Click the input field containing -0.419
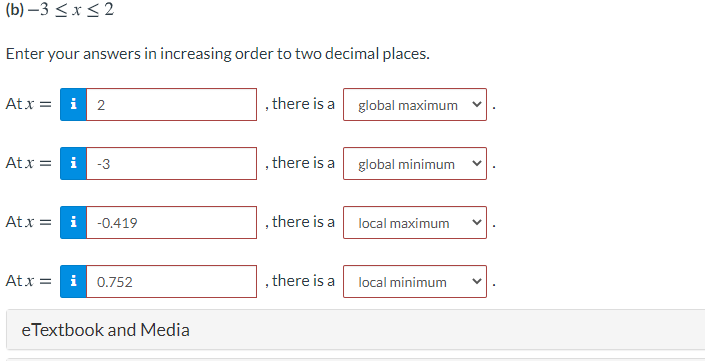The height and width of the screenshot is (361, 705). [171, 223]
